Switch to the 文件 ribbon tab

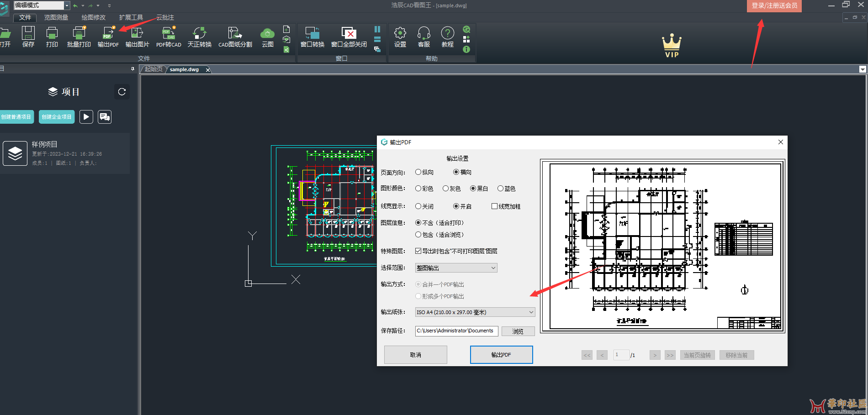25,17
